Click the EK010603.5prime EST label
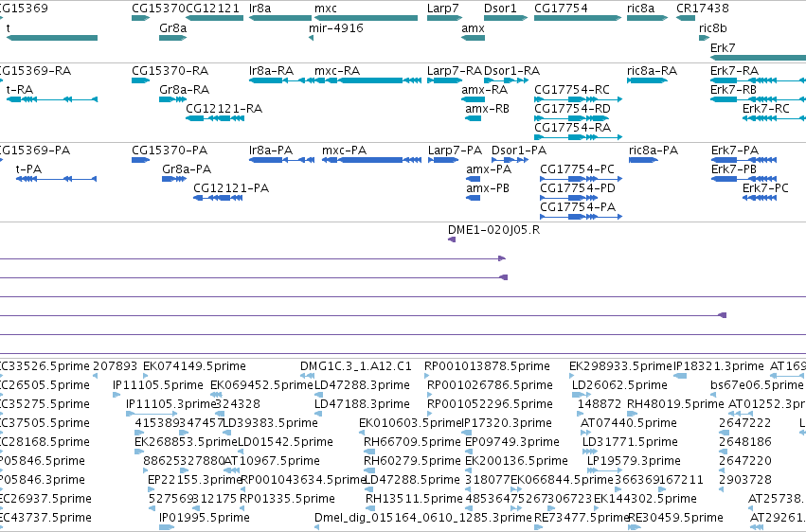Viewport: 806px width, 532px height. pos(410,423)
